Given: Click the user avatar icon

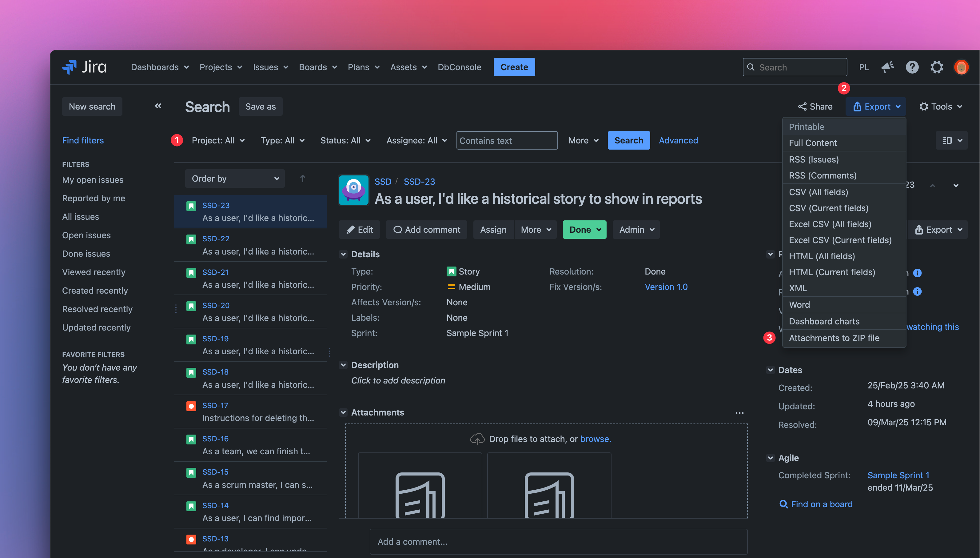Looking at the screenshot, I should (961, 67).
